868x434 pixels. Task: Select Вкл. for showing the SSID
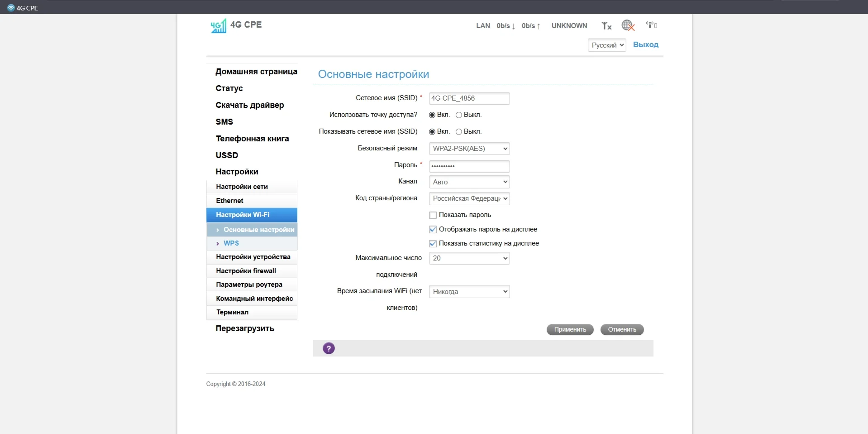click(x=432, y=132)
